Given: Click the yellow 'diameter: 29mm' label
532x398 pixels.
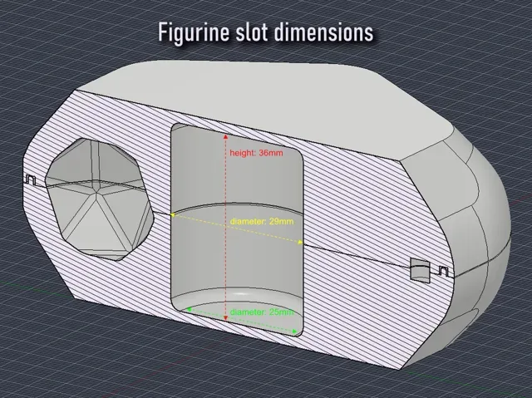Looking at the screenshot, I should [x=262, y=222].
